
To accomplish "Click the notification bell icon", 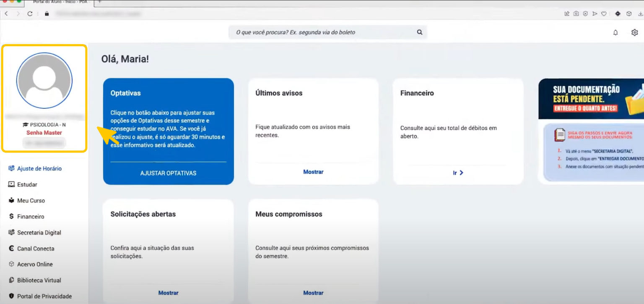I will (x=615, y=33).
